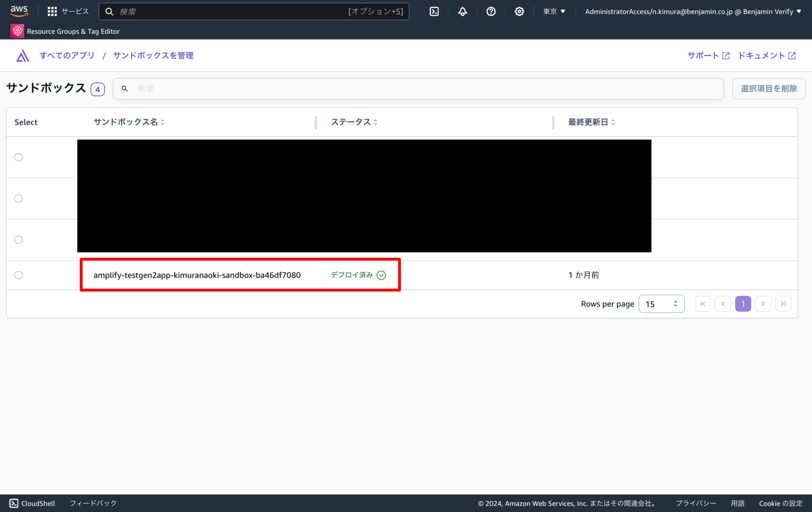Open the AWS settings gear
Viewport: 812px width, 512px height.
click(x=519, y=11)
